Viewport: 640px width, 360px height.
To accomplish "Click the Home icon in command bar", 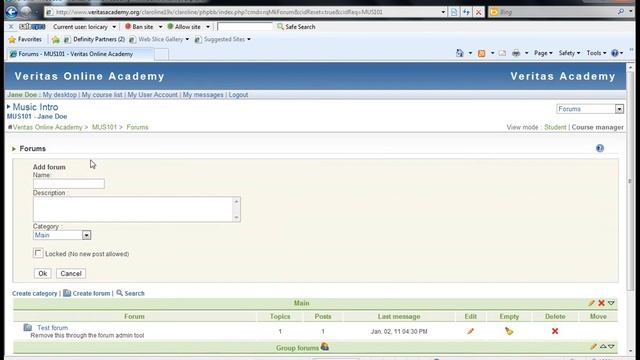I will click(460, 53).
